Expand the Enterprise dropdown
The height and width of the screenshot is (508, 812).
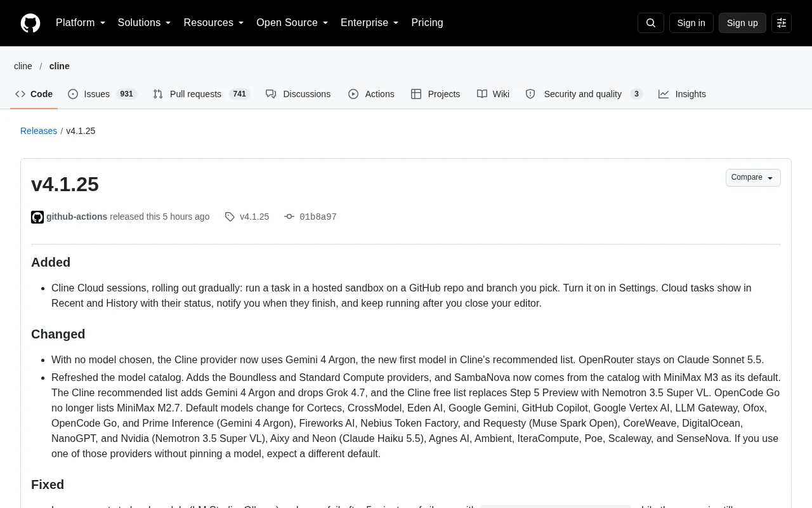click(370, 23)
